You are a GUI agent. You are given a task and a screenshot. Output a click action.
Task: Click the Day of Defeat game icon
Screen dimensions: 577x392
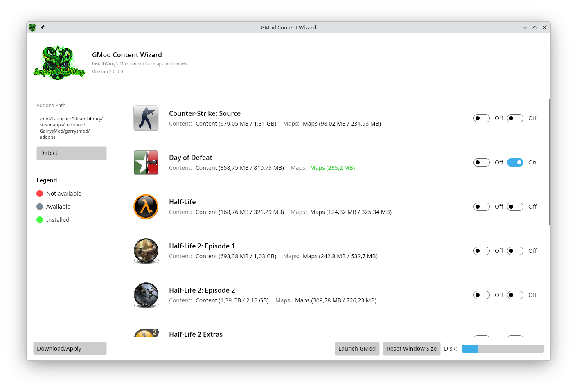point(146,162)
